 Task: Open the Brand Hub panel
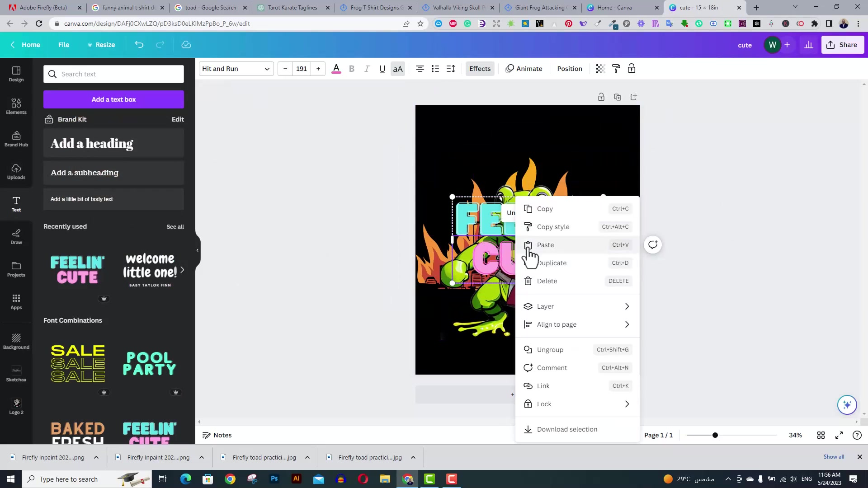point(16,139)
